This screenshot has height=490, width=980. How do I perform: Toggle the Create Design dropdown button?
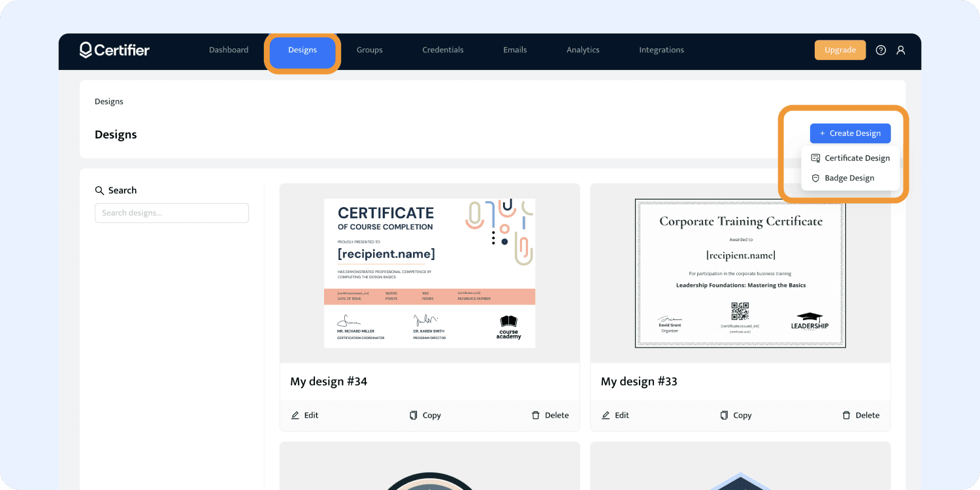click(850, 133)
